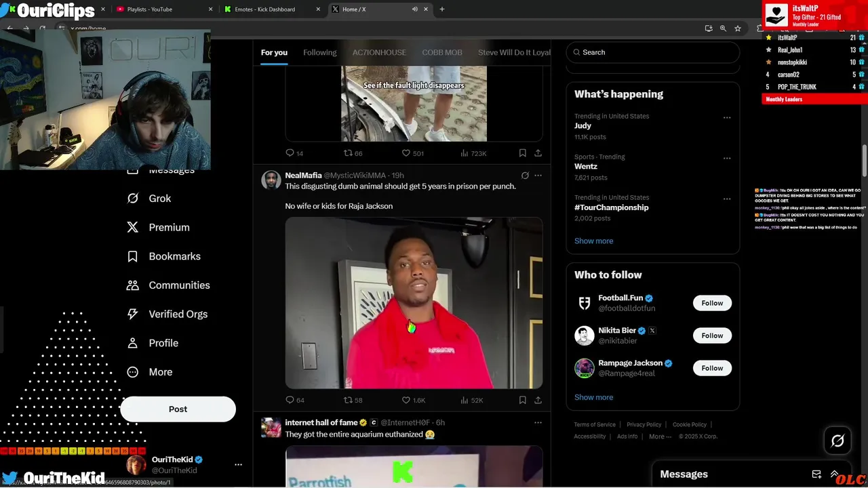The width and height of the screenshot is (868, 488).
Task: Open more options for Judy trend
Action: point(727,118)
